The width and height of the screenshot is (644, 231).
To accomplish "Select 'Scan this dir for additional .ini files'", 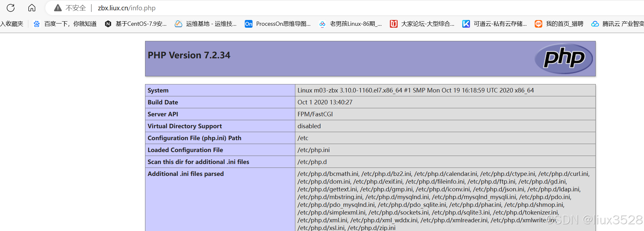I will (198, 162).
